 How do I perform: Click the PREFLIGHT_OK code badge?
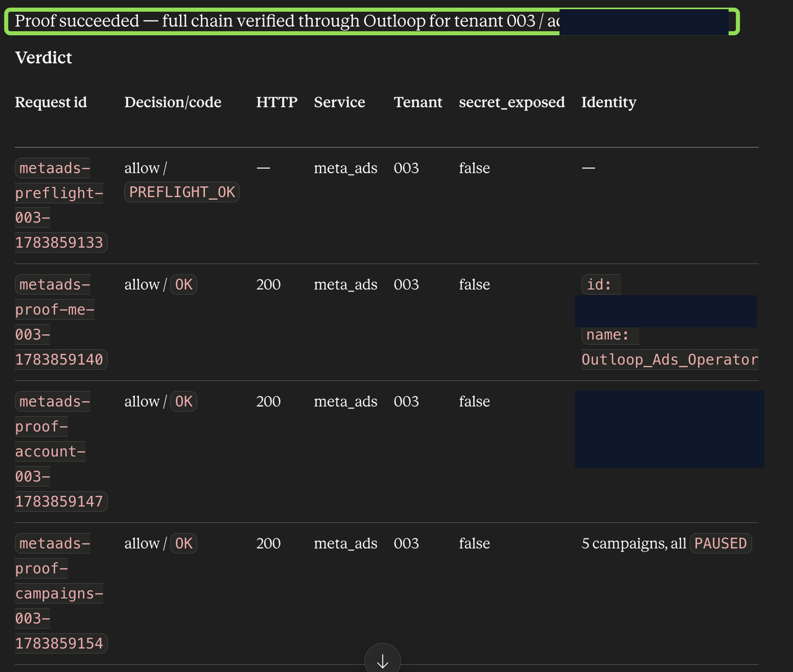[x=182, y=192]
